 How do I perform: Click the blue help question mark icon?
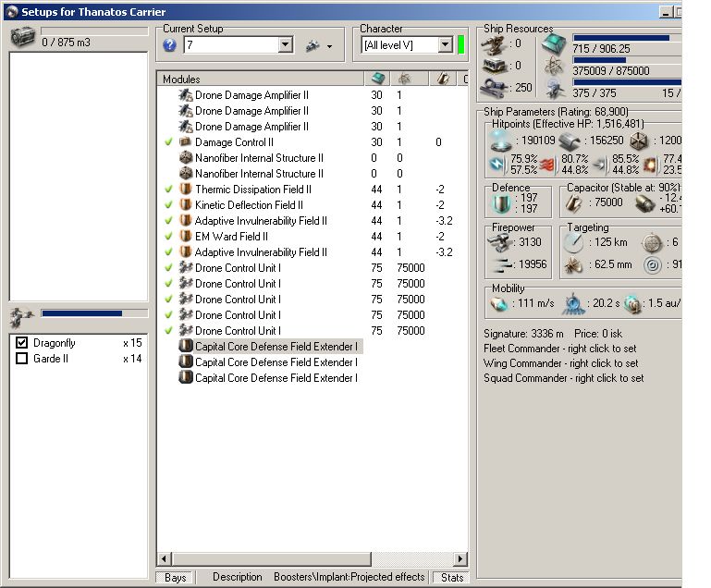tap(169, 45)
